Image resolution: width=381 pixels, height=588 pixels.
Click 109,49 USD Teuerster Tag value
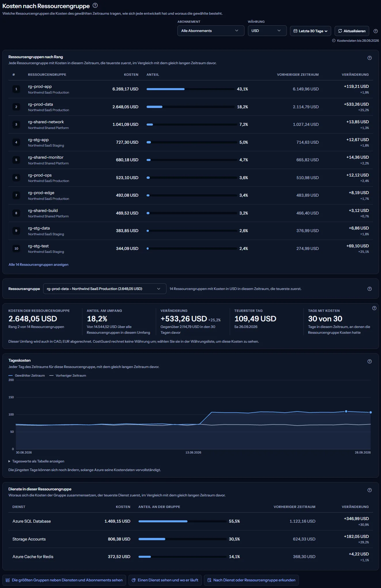click(x=255, y=319)
